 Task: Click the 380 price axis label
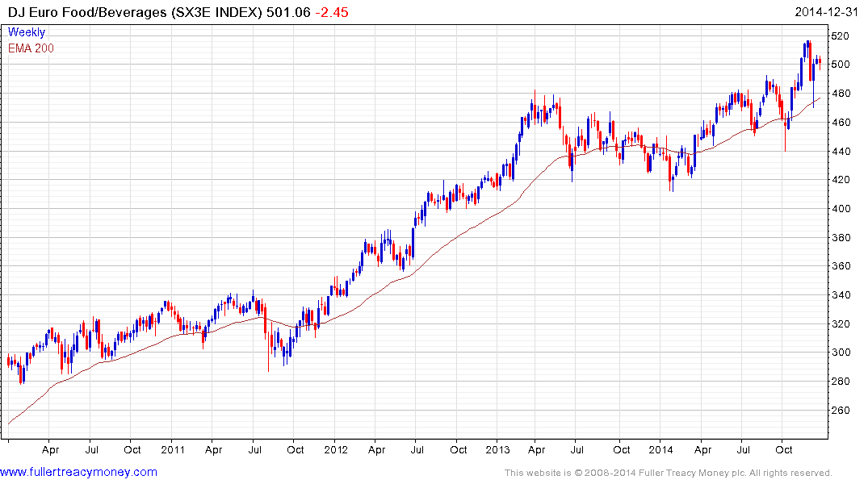[840, 237]
